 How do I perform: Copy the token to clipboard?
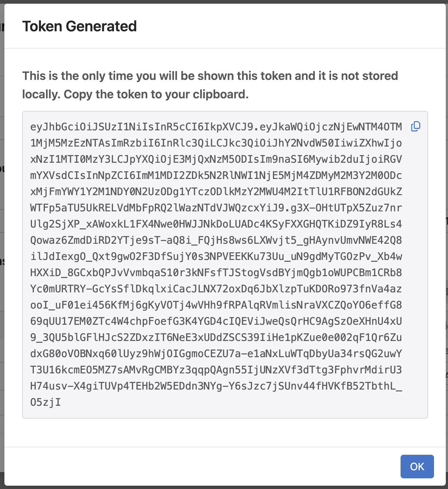coord(416,126)
